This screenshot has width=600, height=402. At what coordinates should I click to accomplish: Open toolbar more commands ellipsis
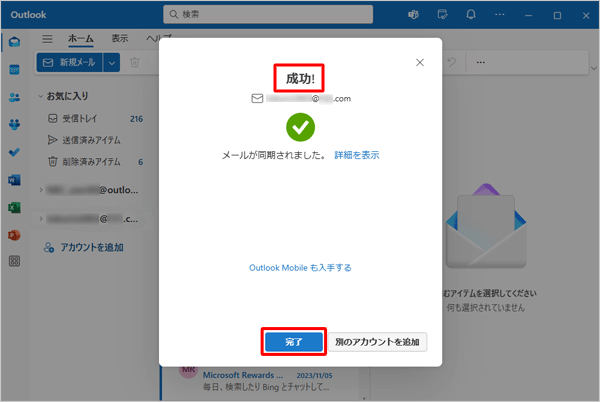pos(481,62)
